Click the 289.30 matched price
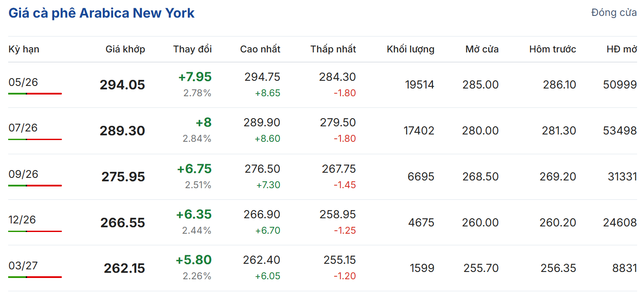644x293 pixels. pos(122,131)
